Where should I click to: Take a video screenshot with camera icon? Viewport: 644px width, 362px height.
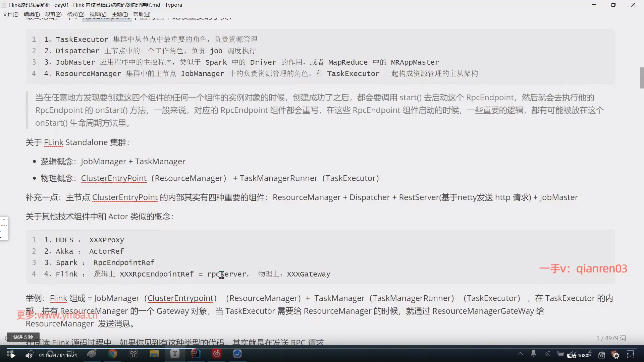point(602,355)
